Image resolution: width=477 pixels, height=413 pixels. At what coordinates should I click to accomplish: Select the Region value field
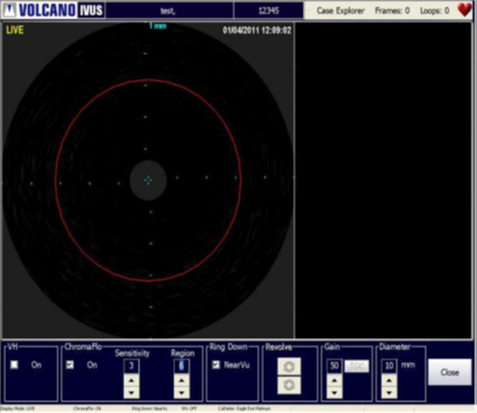coord(182,366)
